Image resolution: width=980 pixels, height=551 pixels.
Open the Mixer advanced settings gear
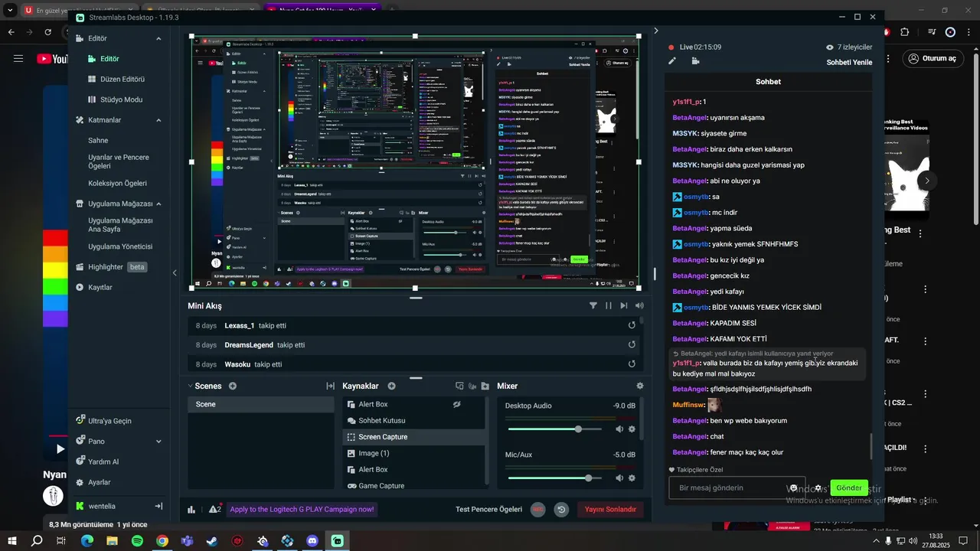point(640,386)
